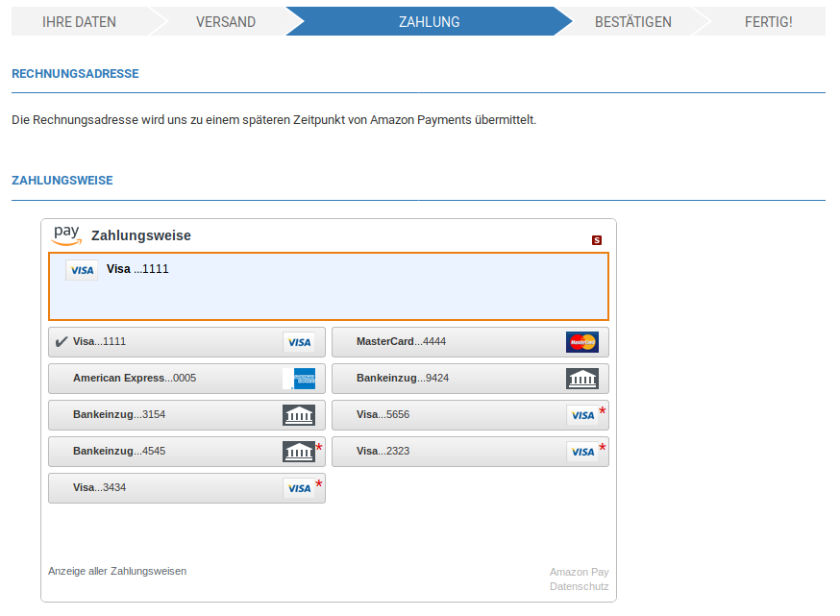Expand list via Anzeige aller Zahlungsweisen
Viewport: 840px width, 616px height.
point(117,571)
